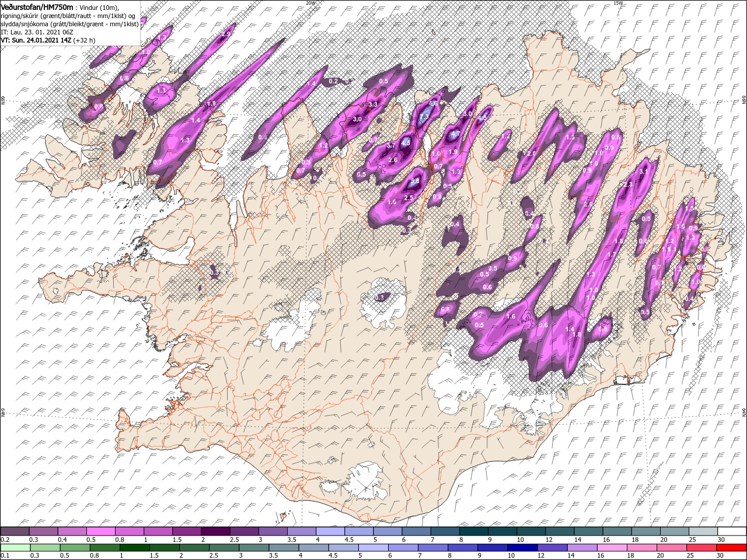
Task: Click the header title Veðurstofan/HM750m
Action: click(x=36, y=6)
